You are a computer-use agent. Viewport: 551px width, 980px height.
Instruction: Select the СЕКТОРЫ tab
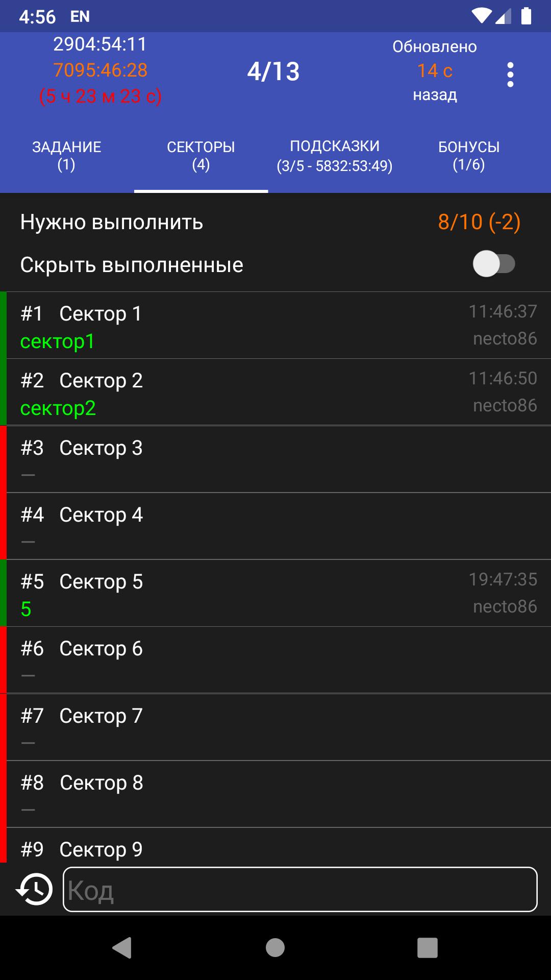click(201, 156)
